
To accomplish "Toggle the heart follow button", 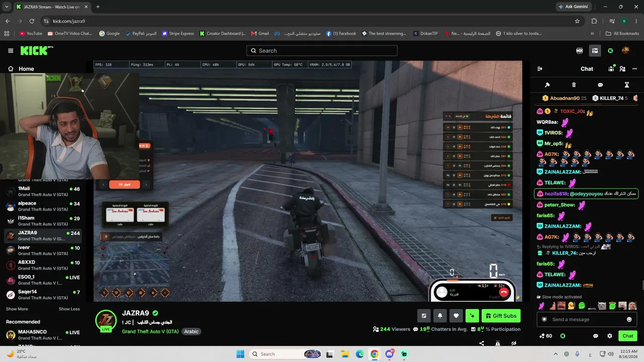I will coord(456,316).
